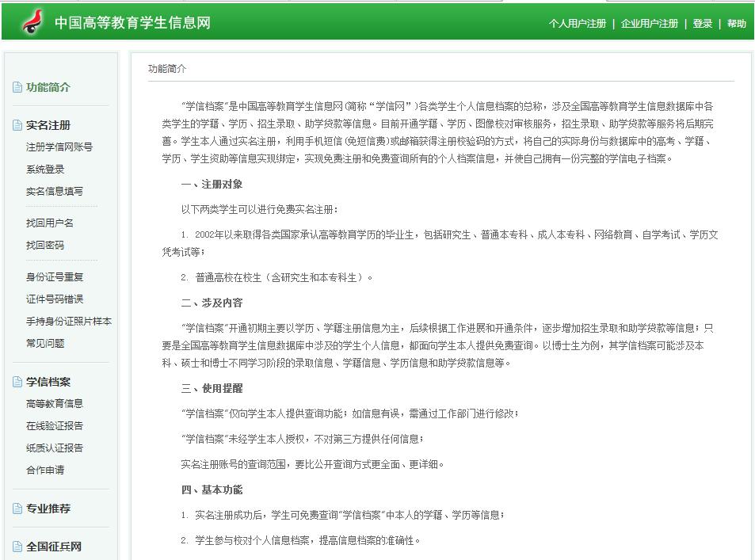Click the document icon beside 功能简介
Image resolution: width=755 pixels, height=560 pixels.
(17, 87)
